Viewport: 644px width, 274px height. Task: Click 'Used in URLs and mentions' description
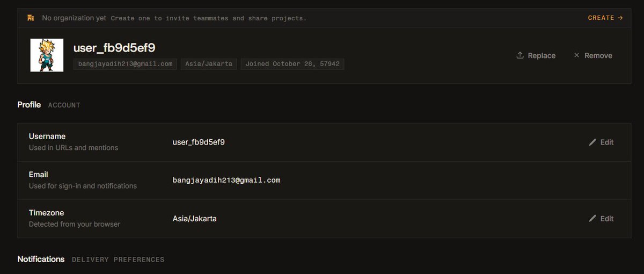(x=74, y=148)
